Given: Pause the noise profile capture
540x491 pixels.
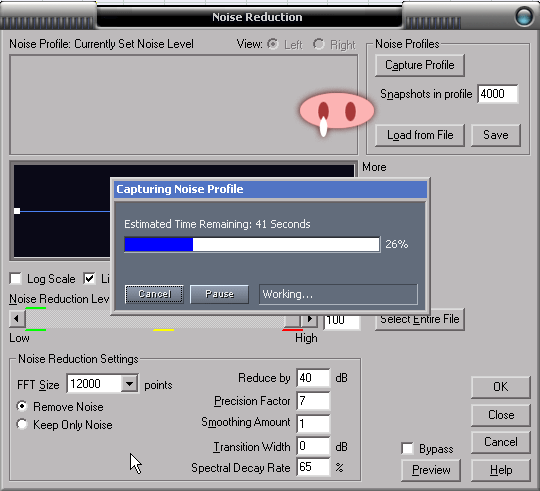Looking at the screenshot, I should pyautogui.click(x=219, y=294).
